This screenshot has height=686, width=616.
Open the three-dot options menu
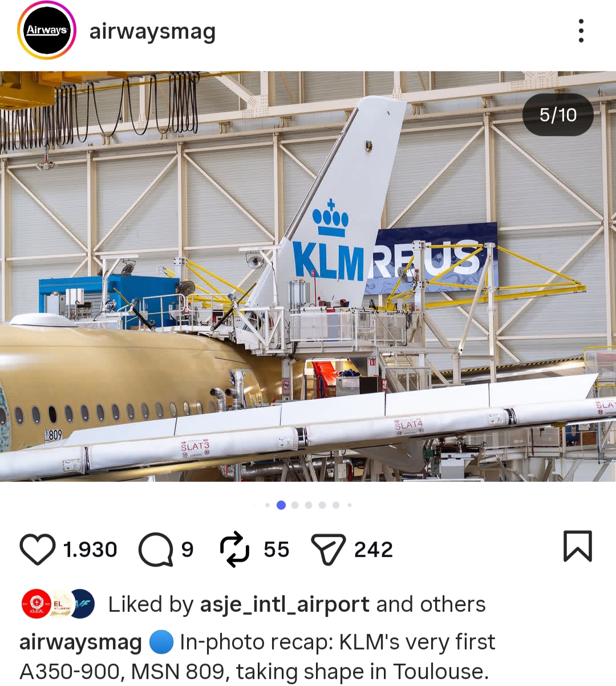[x=581, y=31]
